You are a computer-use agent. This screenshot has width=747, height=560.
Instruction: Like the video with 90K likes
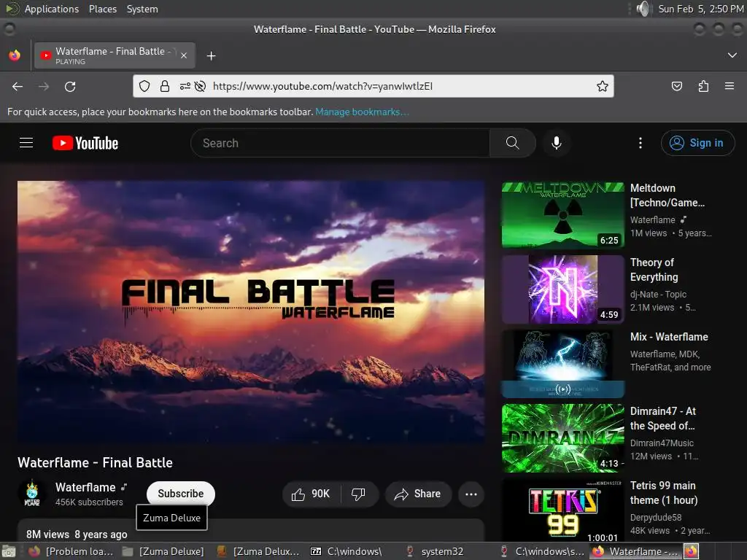311,494
